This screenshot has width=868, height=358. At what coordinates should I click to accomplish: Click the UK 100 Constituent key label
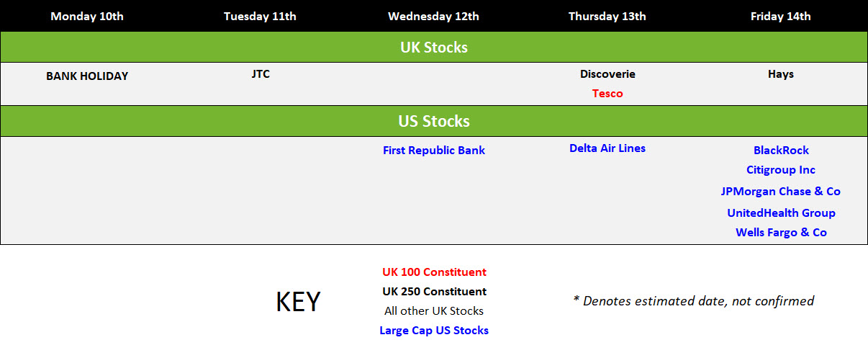(x=434, y=272)
